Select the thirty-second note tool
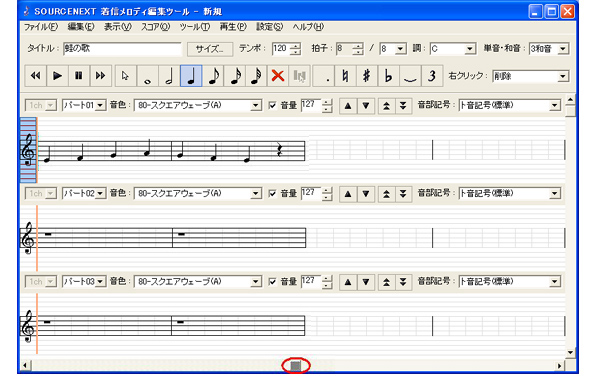The height and width of the screenshot is (377, 600). (x=256, y=76)
